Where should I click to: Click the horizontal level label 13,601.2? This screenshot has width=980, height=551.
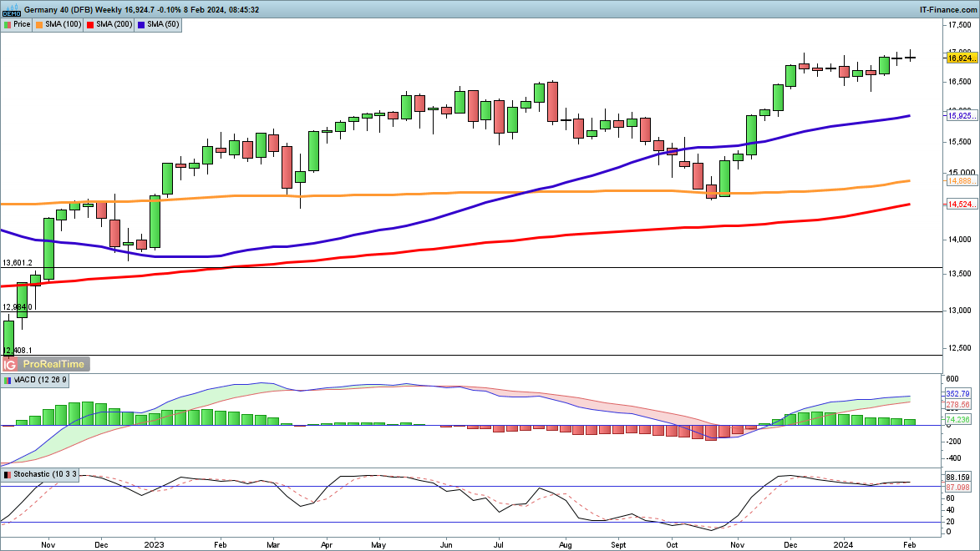click(x=18, y=263)
